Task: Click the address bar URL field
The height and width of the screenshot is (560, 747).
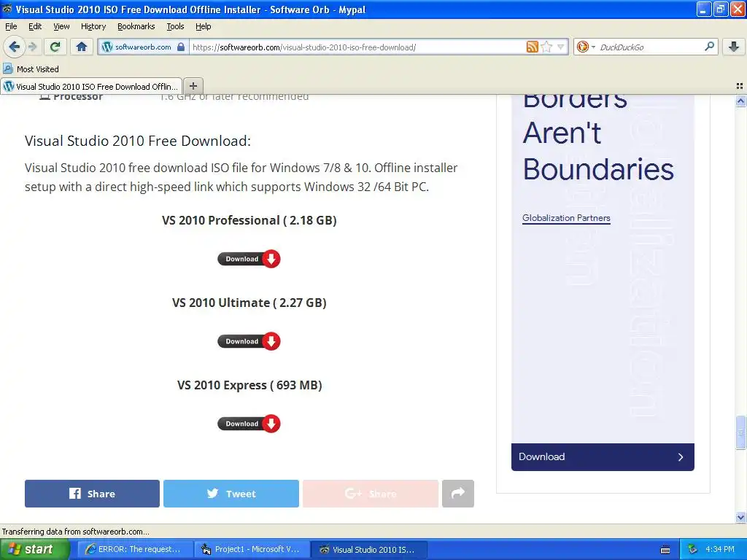Action: (x=357, y=47)
